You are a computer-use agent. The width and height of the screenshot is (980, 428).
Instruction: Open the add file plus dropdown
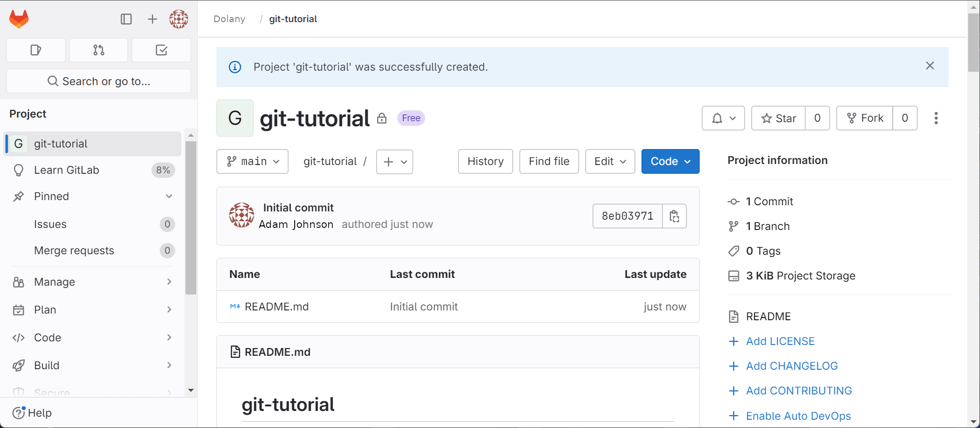pyautogui.click(x=395, y=162)
